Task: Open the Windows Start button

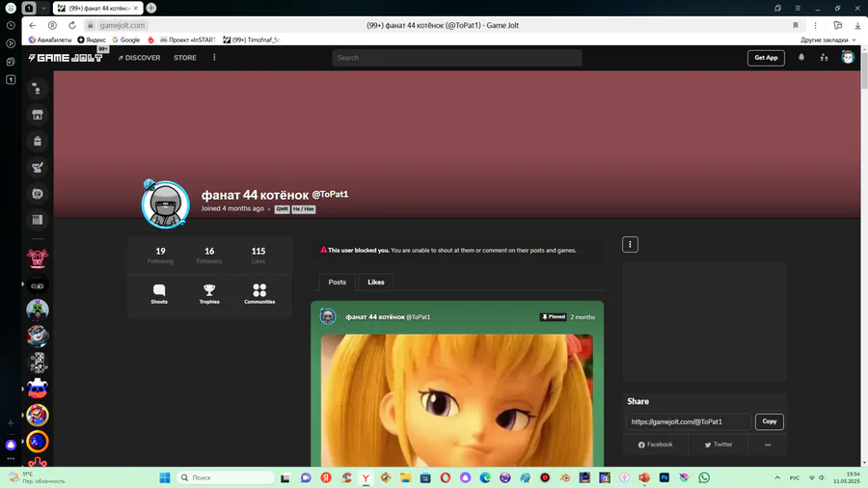Action: point(164,477)
